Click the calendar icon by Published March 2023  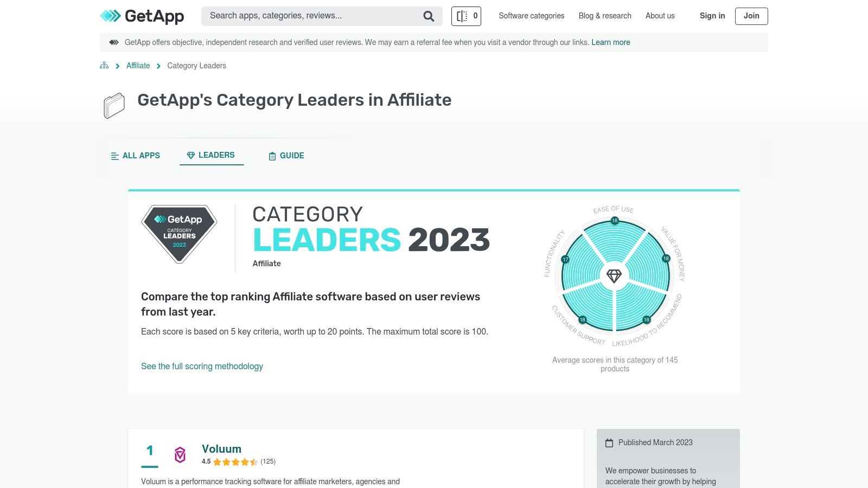(610, 442)
